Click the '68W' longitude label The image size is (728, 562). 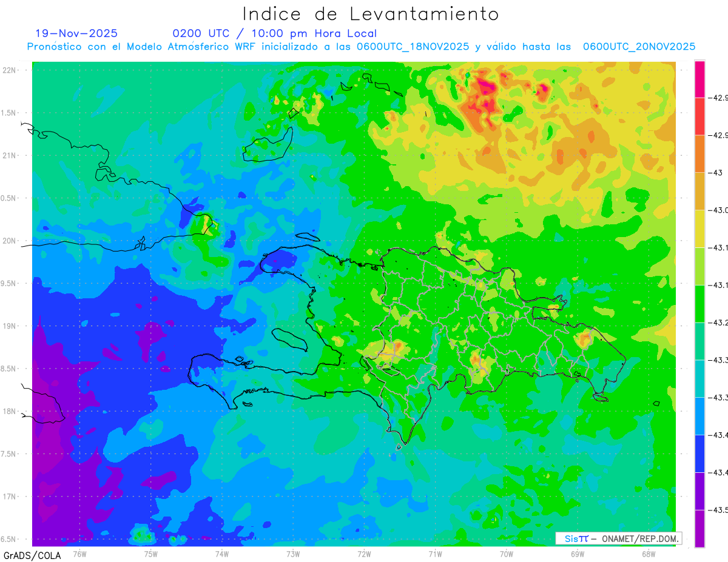649,554
